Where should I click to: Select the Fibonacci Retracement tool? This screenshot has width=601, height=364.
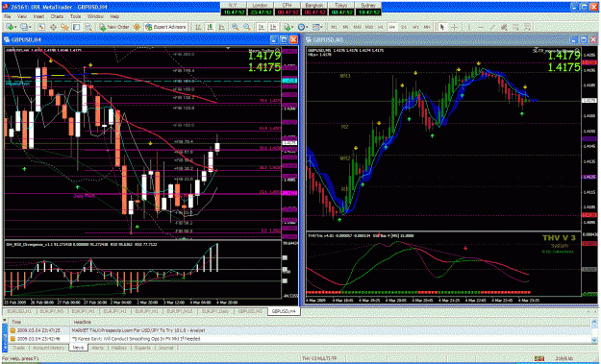click(x=516, y=27)
